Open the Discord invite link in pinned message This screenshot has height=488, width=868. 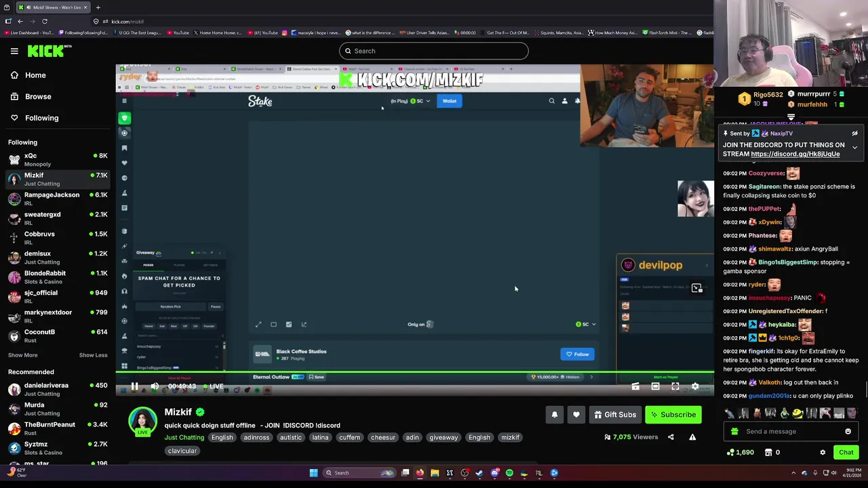click(x=795, y=154)
